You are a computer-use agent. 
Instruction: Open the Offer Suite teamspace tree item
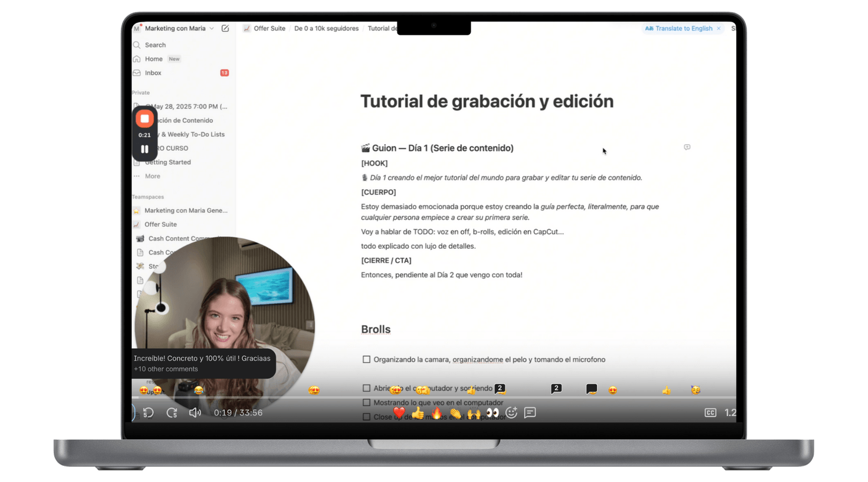160,225
